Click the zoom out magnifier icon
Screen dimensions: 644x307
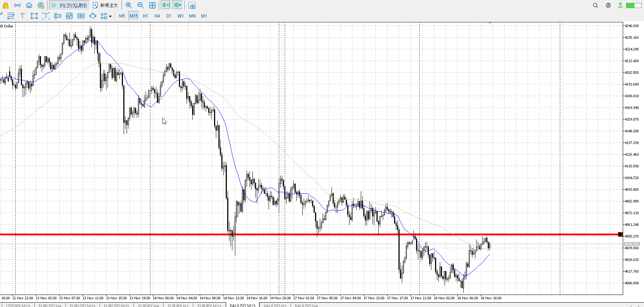(x=141, y=5)
